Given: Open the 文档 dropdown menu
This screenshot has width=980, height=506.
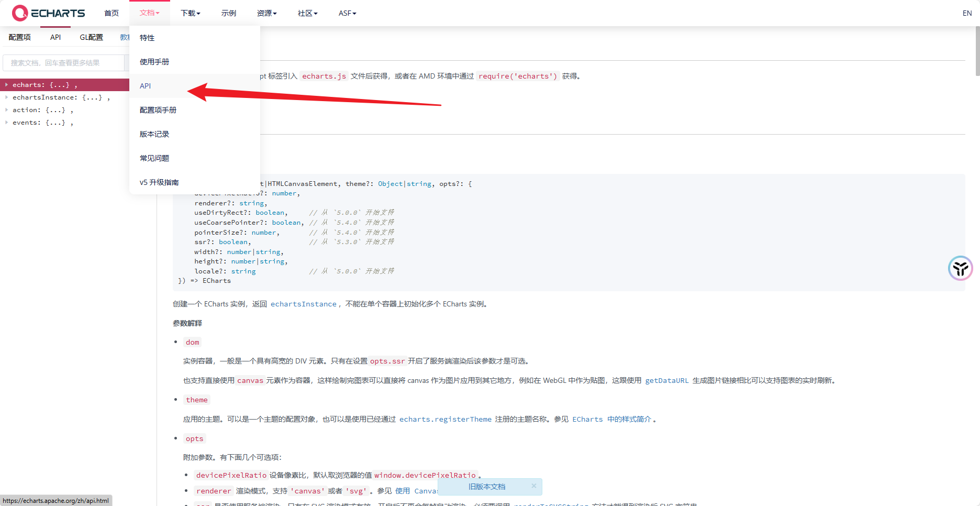Looking at the screenshot, I should coord(150,13).
